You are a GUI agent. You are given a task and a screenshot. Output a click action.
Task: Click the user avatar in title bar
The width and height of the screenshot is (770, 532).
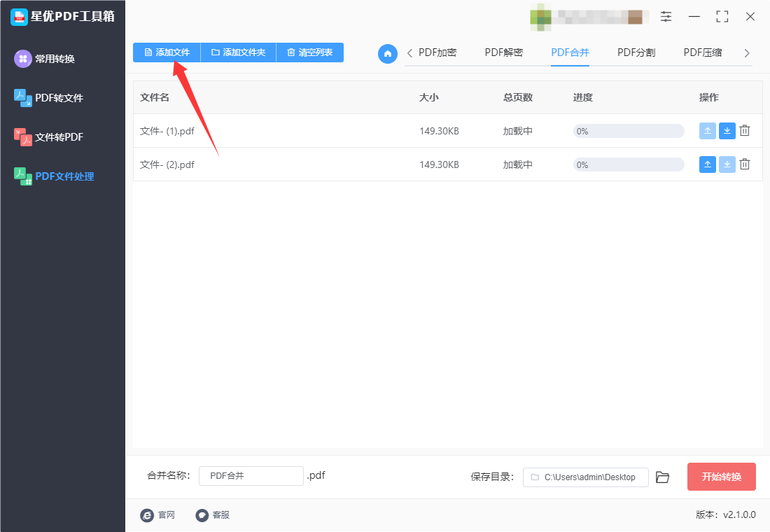click(540, 17)
